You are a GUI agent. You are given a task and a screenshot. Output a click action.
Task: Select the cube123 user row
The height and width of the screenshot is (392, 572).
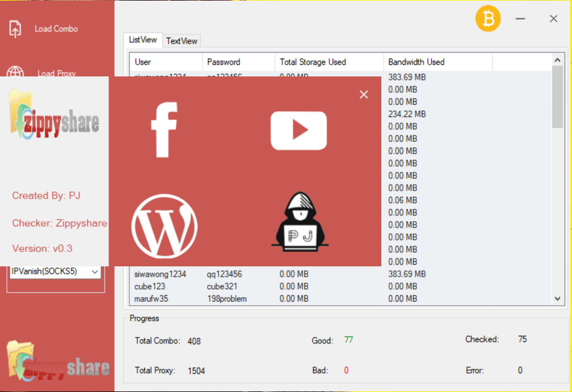(341, 287)
